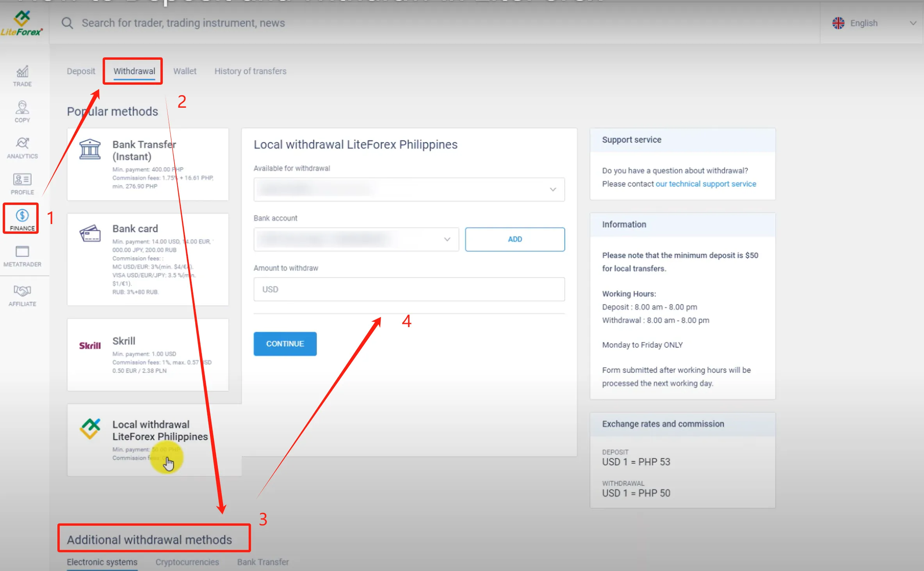This screenshot has height=571, width=924.
Task: Click the Local withdrawal LiteForex logo icon
Action: click(x=90, y=429)
